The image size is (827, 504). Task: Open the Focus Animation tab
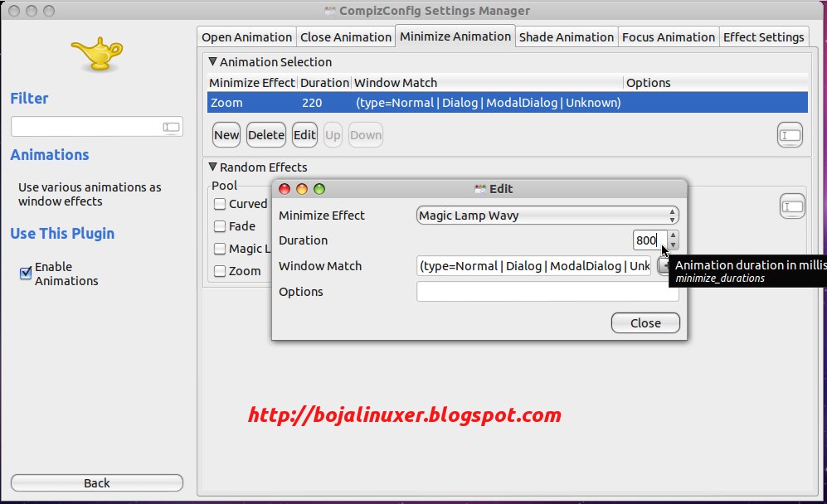point(669,37)
